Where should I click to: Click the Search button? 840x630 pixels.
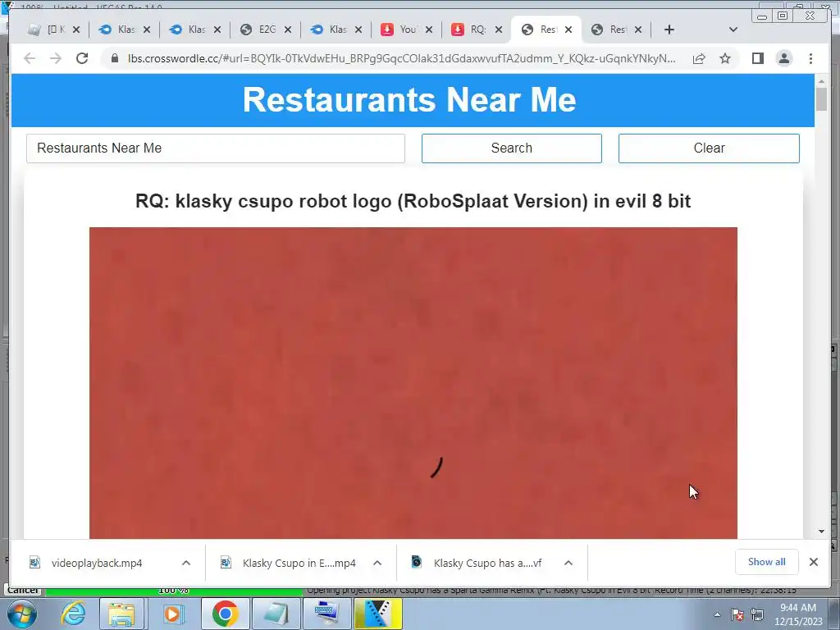(512, 148)
